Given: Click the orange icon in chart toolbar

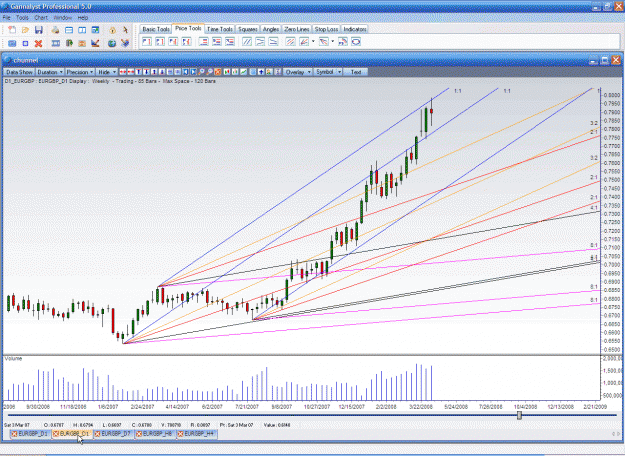Looking at the screenshot, I should coord(218,72).
